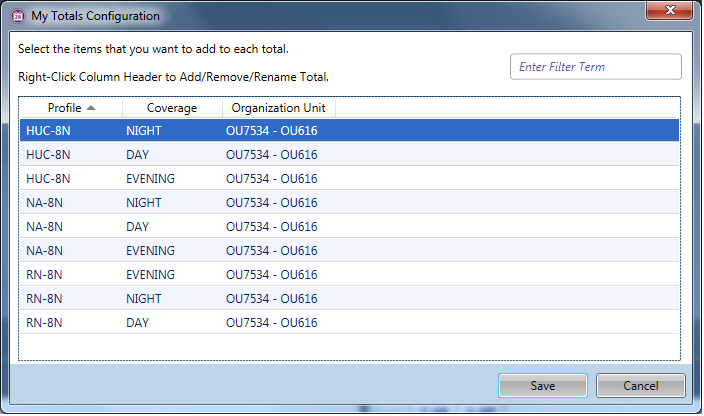The width and height of the screenshot is (704, 416).
Task: Select the HUC-8N EVENING row
Action: [x=349, y=179]
